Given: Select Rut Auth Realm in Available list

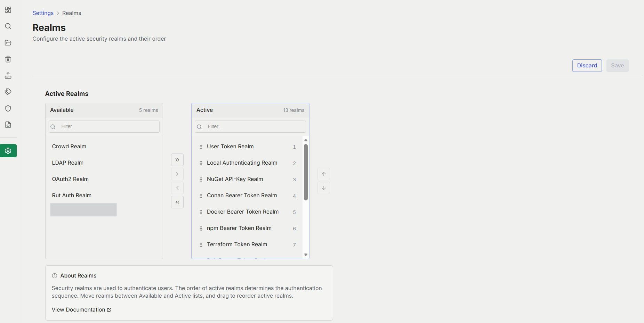Looking at the screenshot, I should 104,196.
